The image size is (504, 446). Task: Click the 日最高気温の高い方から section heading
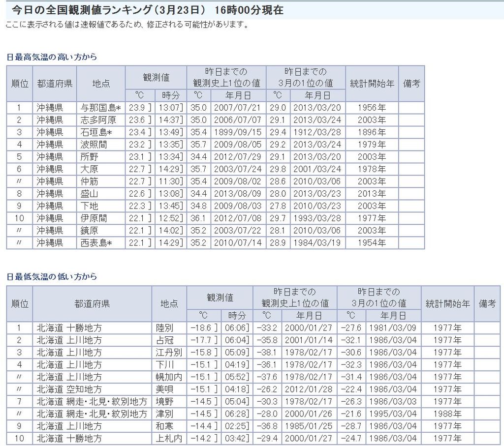point(52,57)
